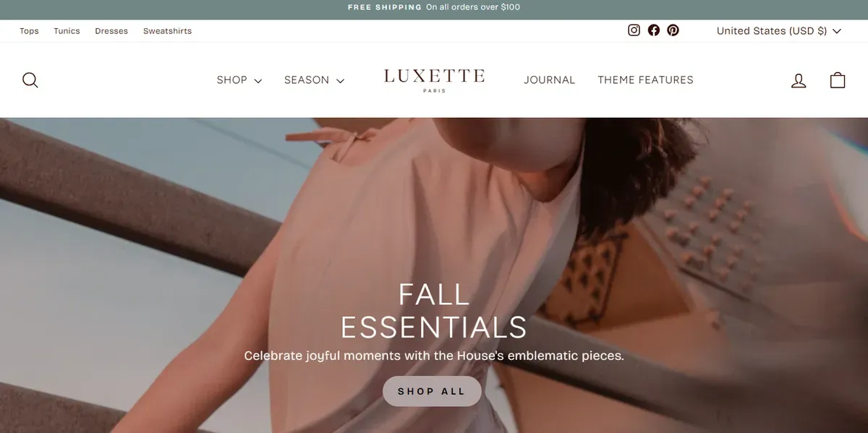Open the Dresses category link
The image size is (868, 433).
[111, 31]
